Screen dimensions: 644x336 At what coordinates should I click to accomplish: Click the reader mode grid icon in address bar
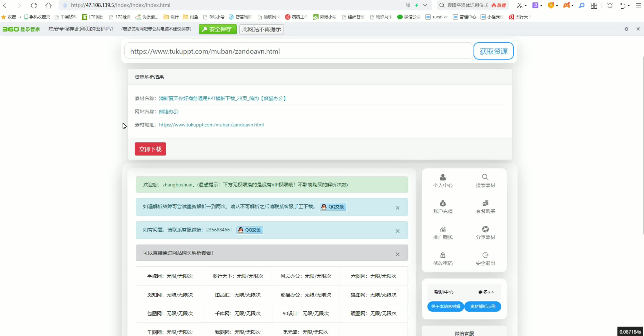coord(408,5)
